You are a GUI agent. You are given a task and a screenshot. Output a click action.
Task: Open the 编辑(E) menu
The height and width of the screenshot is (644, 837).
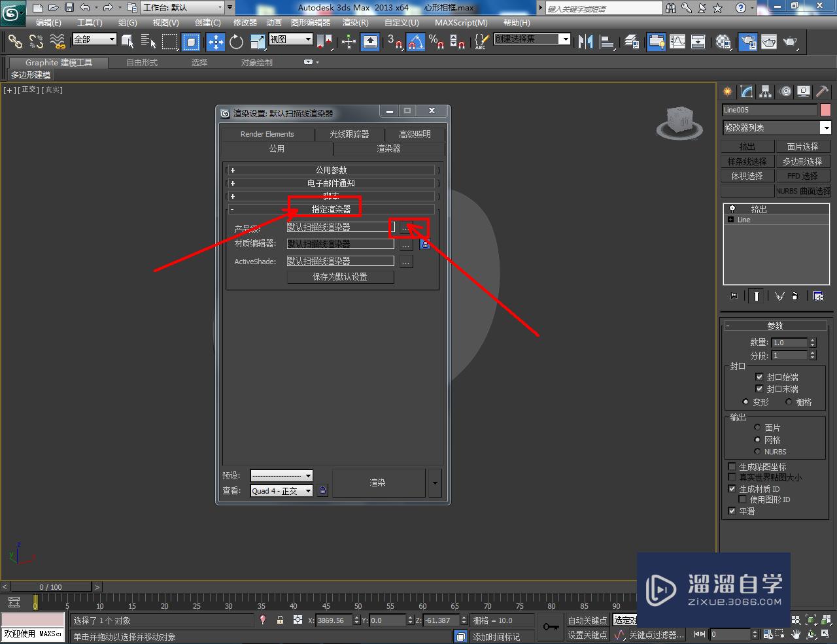pyautogui.click(x=48, y=22)
